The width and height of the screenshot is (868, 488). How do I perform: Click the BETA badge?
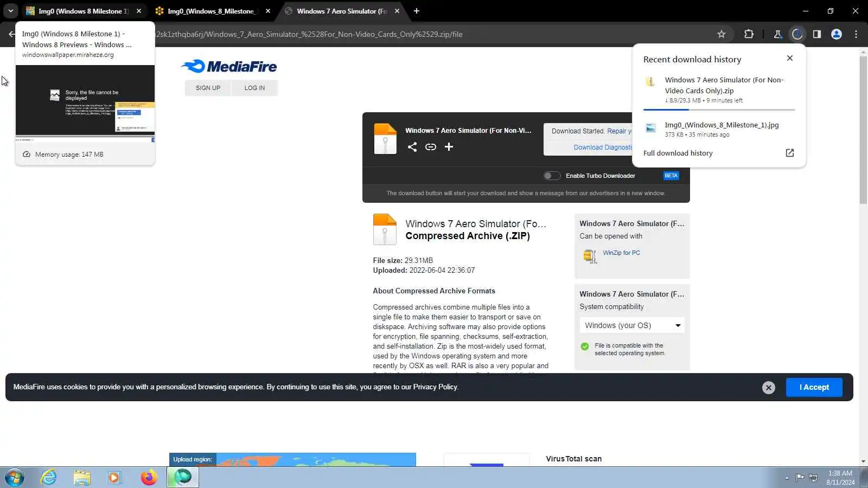[671, 176]
